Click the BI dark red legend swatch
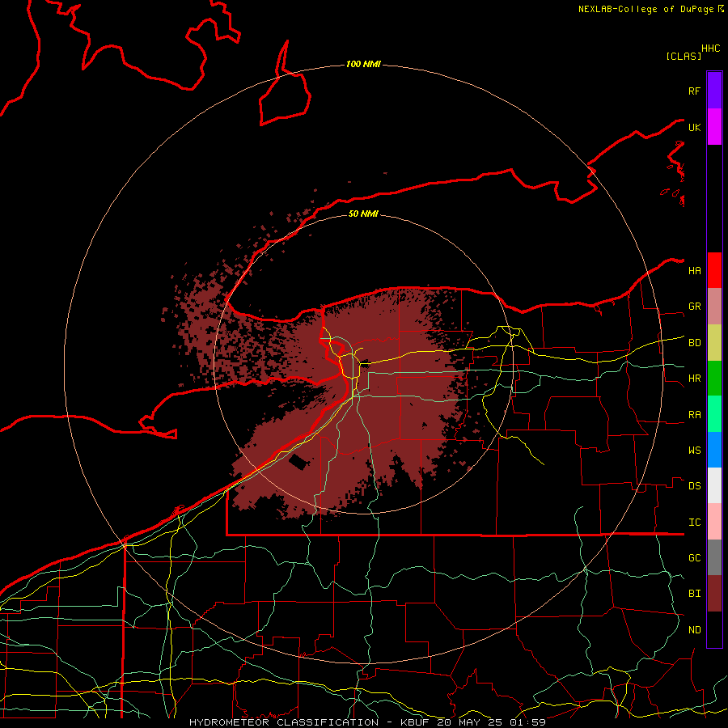This screenshot has width=728, height=728. pyautogui.click(x=714, y=594)
